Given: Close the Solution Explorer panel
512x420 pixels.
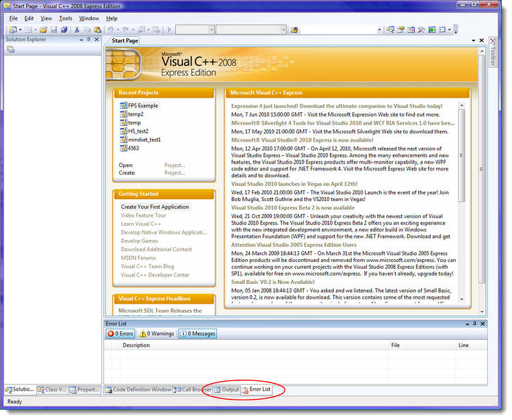Looking at the screenshot, I should (x=97, y=40).
